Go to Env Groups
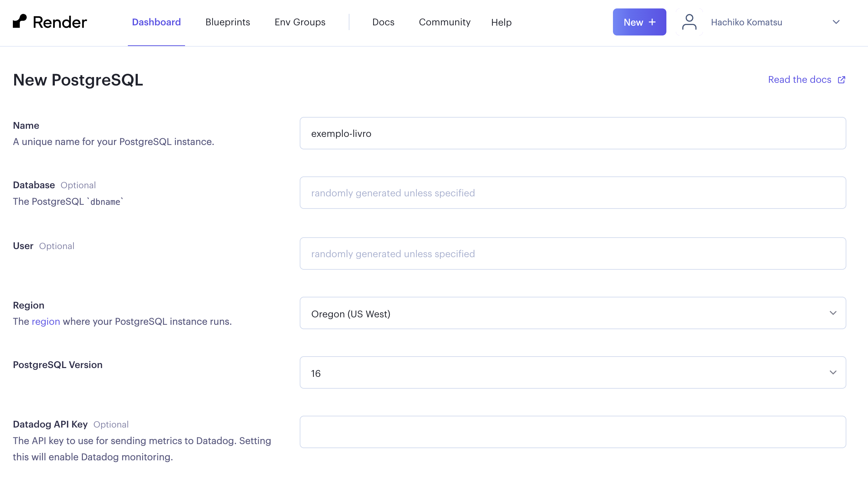This screenshot has height=486, width=868. coord(300,22)
